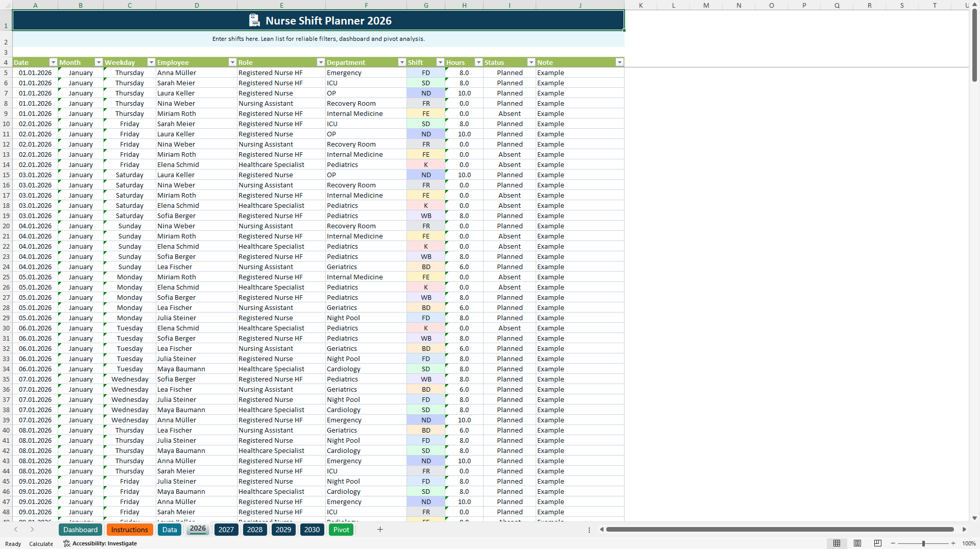Switch to the 2028 sheet tab

tap(255, 530)
